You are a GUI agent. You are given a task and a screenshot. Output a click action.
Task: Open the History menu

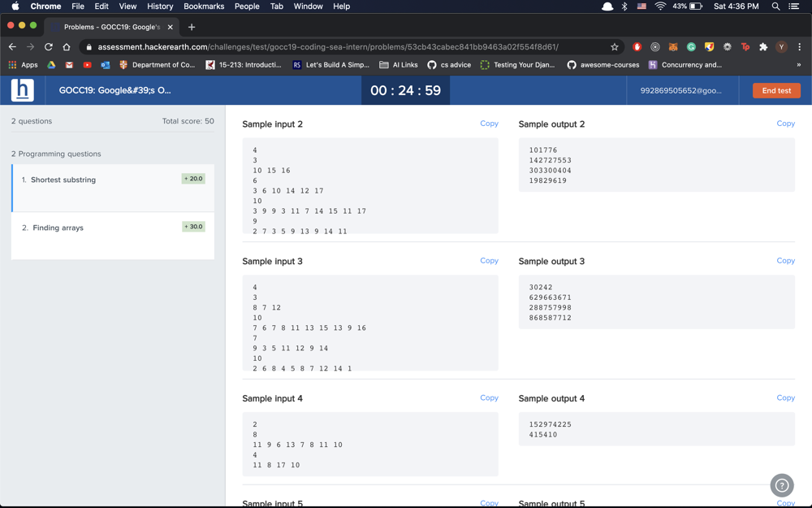160,7
